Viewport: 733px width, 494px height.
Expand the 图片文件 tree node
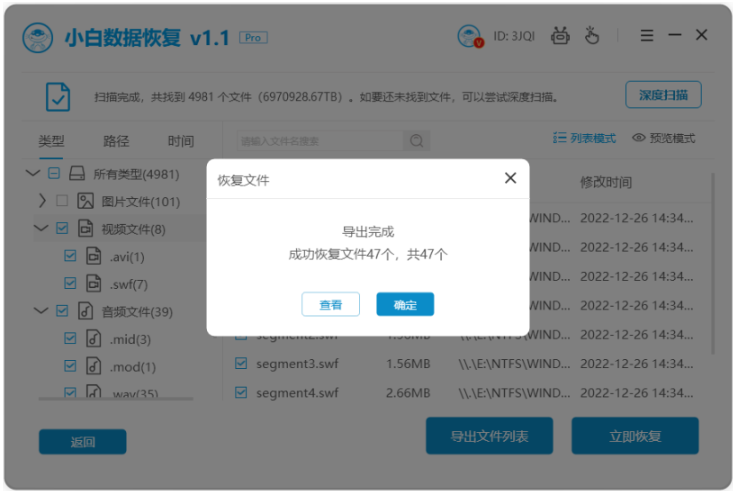[42, 201]
